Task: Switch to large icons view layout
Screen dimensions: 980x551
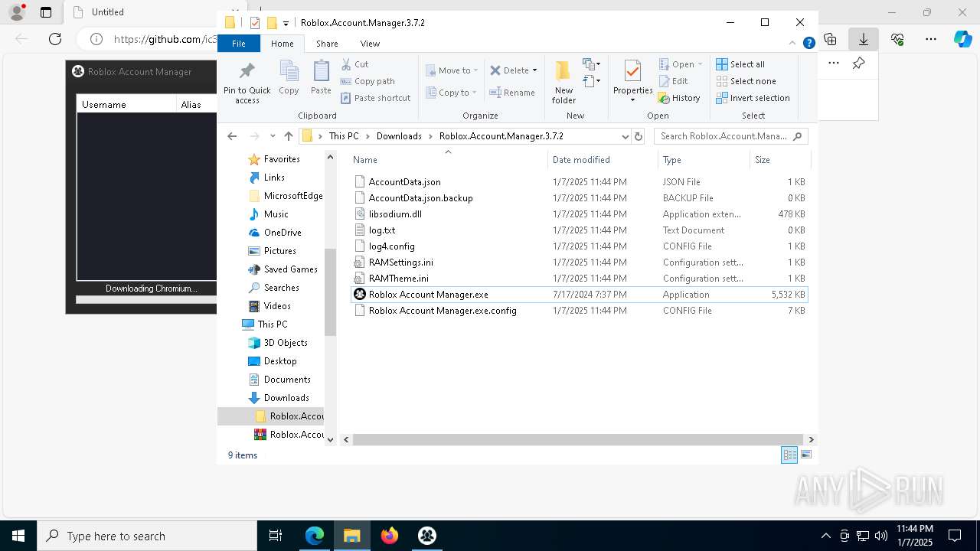Action: [805, 455]
